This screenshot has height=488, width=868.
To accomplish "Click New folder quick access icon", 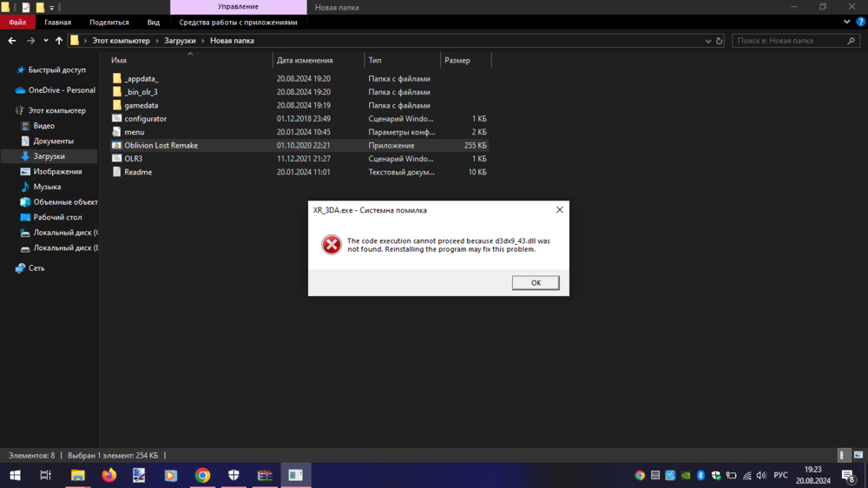I will point(40,7).
